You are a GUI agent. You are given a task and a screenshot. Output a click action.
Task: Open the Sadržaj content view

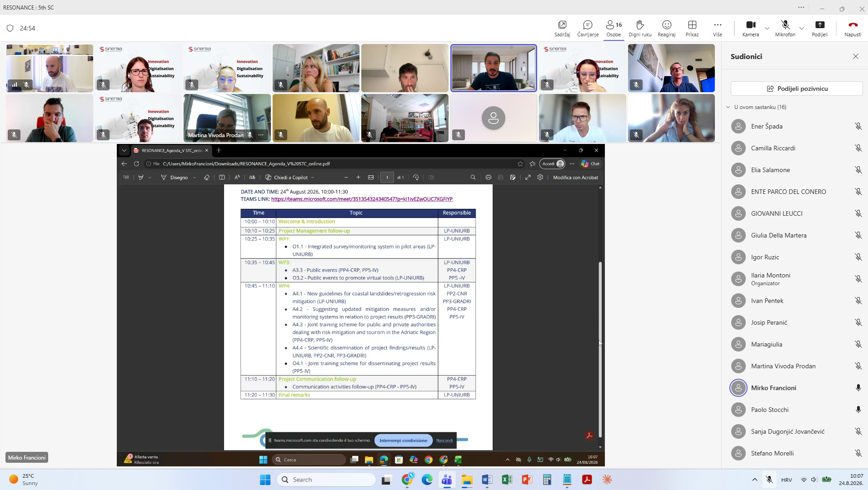click(562, 28)
